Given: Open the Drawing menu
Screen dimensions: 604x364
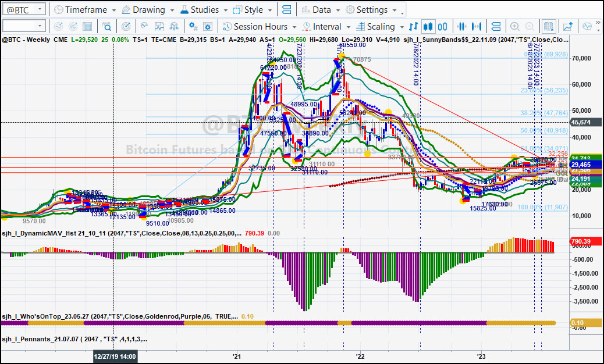Looking at the screenshot, I should click(x=143, y=10).
